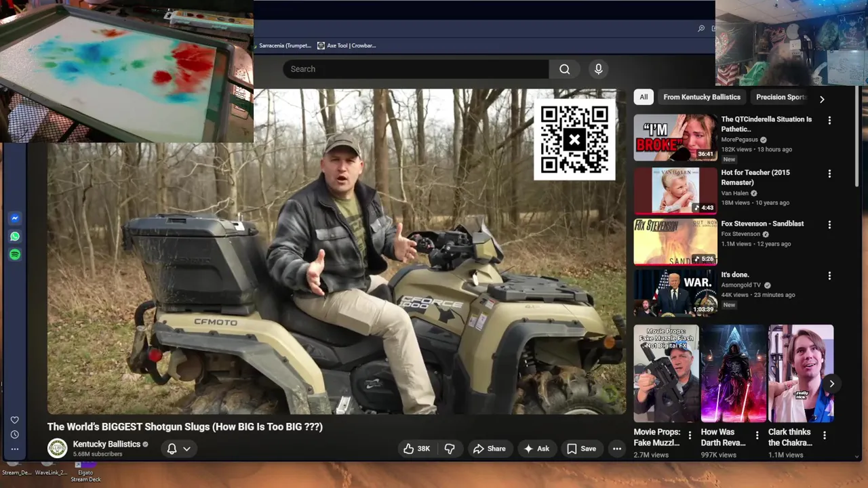868x488 pixels.
Task: Click on the main video player
Action: point(336,251)
